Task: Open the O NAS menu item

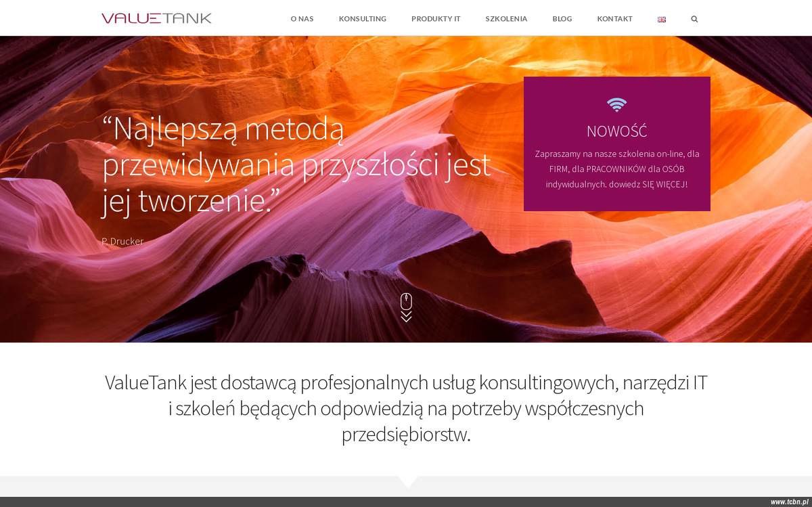Action: (302, 19)
